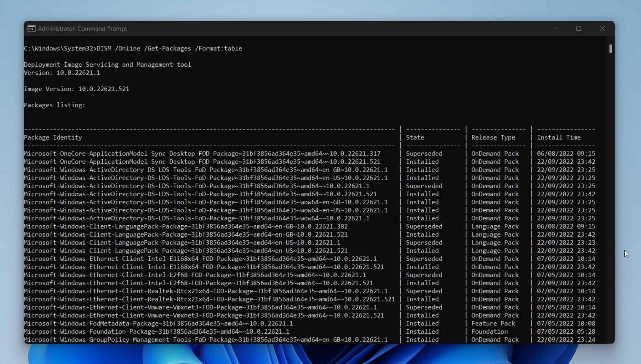Click the vertical scrollbar thumb
The width and height of the screenshot is (641, 364).
(610, 49)
